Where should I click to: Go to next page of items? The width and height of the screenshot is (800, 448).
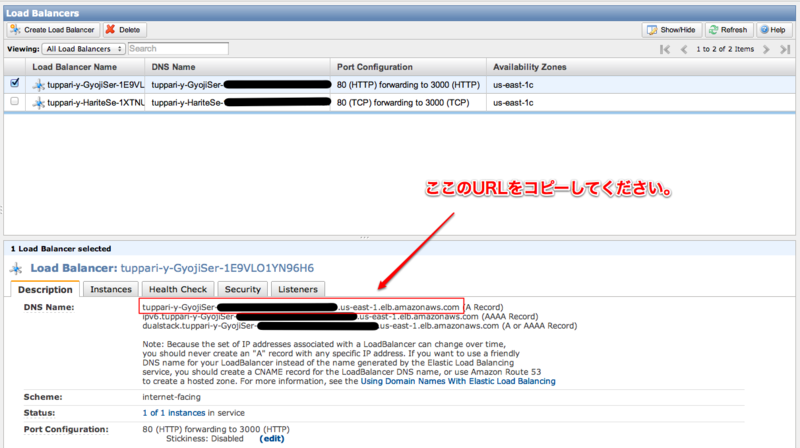766,49
